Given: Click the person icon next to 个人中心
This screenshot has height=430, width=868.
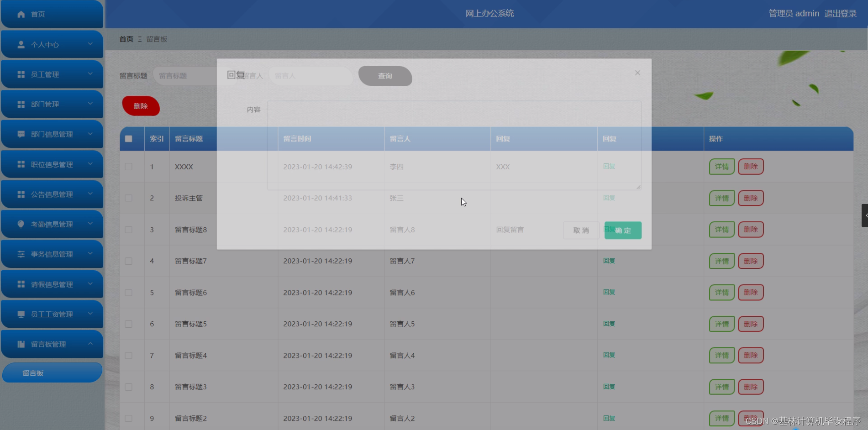Looking at the screenshot, I should pyautogui.click(x=21, y=44).
